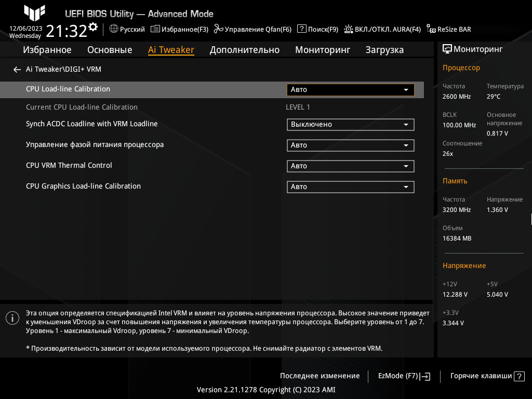Click the ReSize BAR icon
The width and height of the screenshot is (532, 399).
(x=431, y=29)
